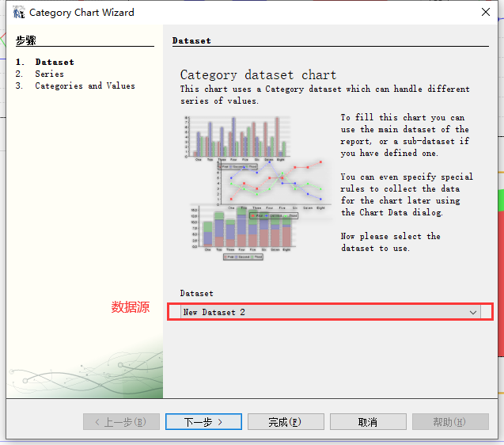Open the Dataset dropdown arrow
This screenshot has width=504, height=445.
[473, 312]
